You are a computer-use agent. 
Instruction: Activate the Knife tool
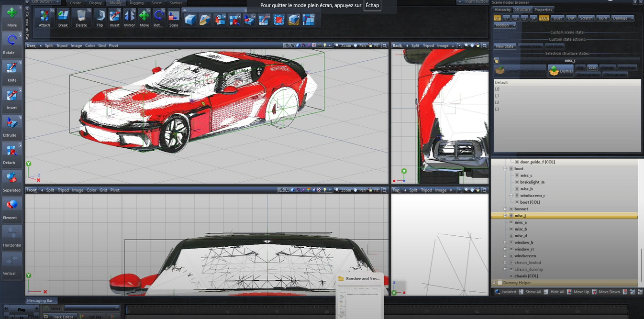coord(11,71)
